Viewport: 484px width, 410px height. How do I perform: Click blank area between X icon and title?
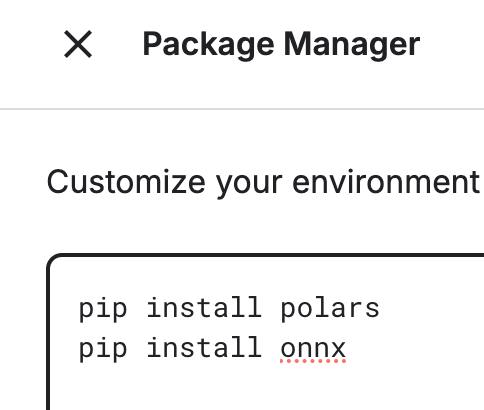pyautogui.click(x=117, y=44)
